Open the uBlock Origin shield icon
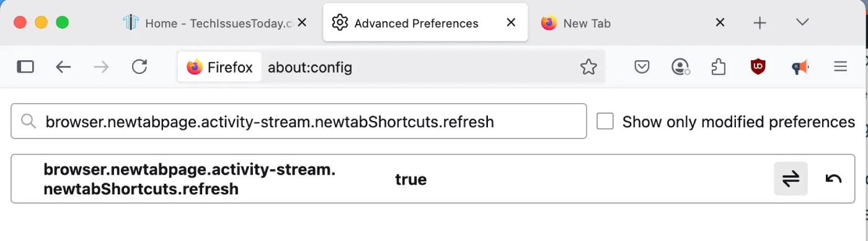This screenshot has width=868, height=241. point(758,67)
